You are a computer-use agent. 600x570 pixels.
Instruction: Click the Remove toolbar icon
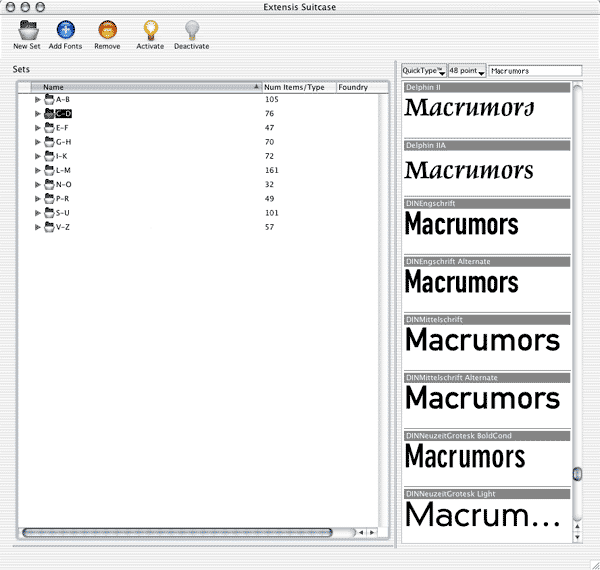tap(108, 30)
